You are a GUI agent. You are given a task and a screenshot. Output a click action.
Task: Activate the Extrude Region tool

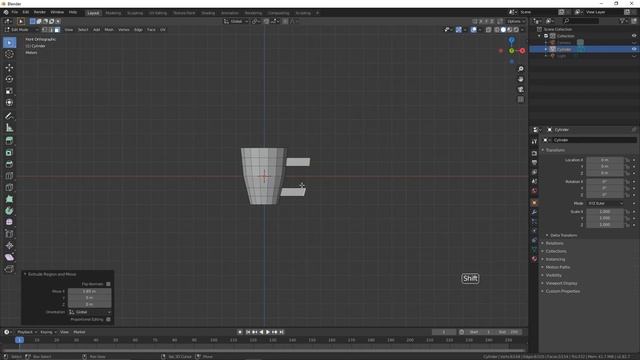click(x=9, y=141)
